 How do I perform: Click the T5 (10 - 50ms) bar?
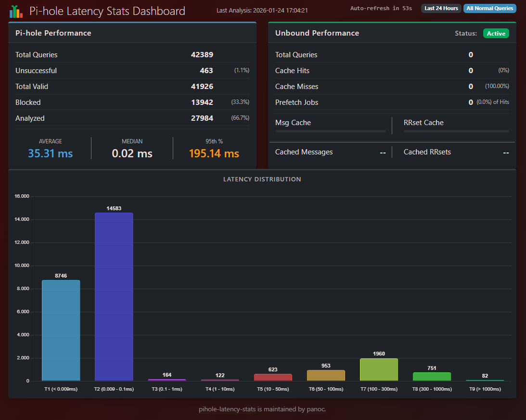point(273,378)
